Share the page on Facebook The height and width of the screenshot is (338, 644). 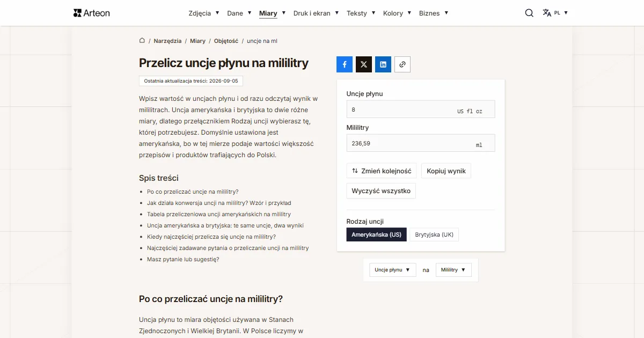coord(345,64)
